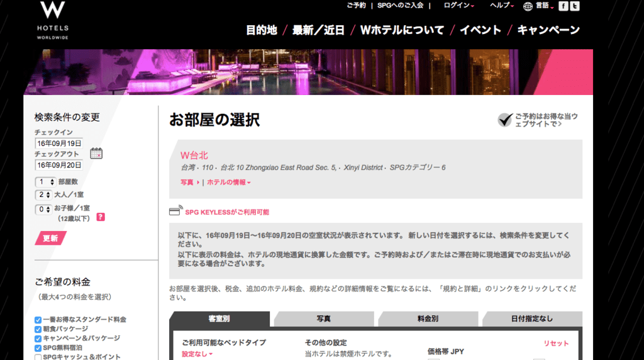Click the SPG Keyless card icon
The height and width of the screenshot is (360, 644).
pyautogui.click(x=176, y=211)
